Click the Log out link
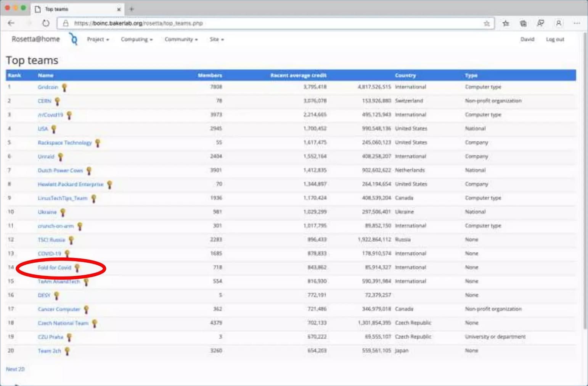This screenshot has height=386, width=588. [x=555, y=39]
